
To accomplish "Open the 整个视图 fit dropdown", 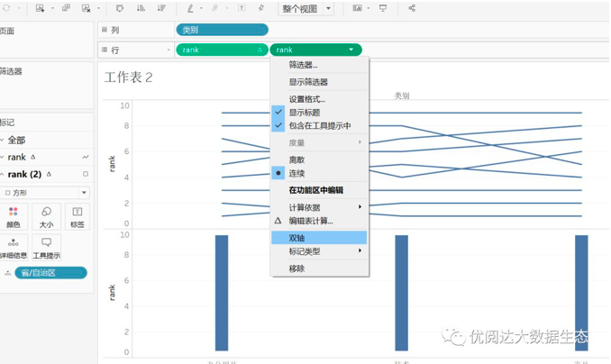I will pyautogui.click(x=306, y=8).
